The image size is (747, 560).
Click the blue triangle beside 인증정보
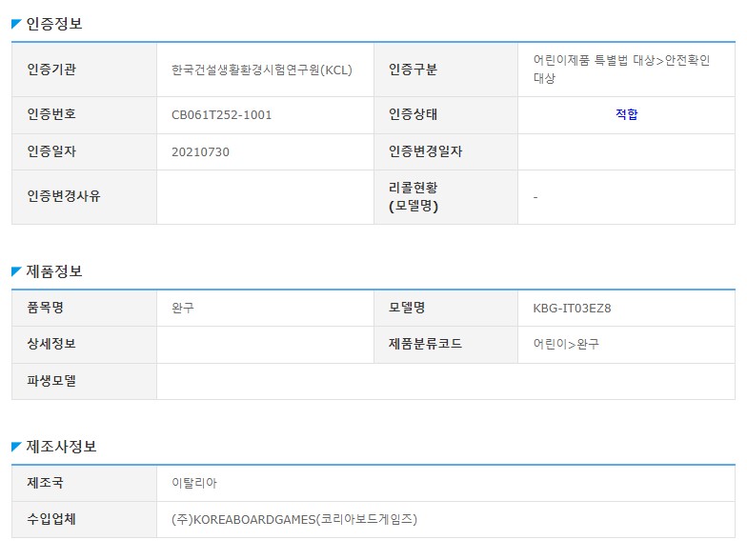tap(16, 24)
